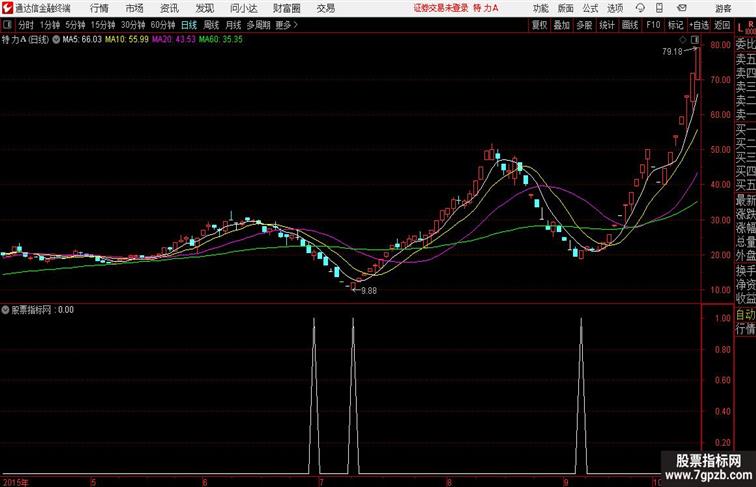
Task: Open the mail envelope icon
Action: coord(682,8)
